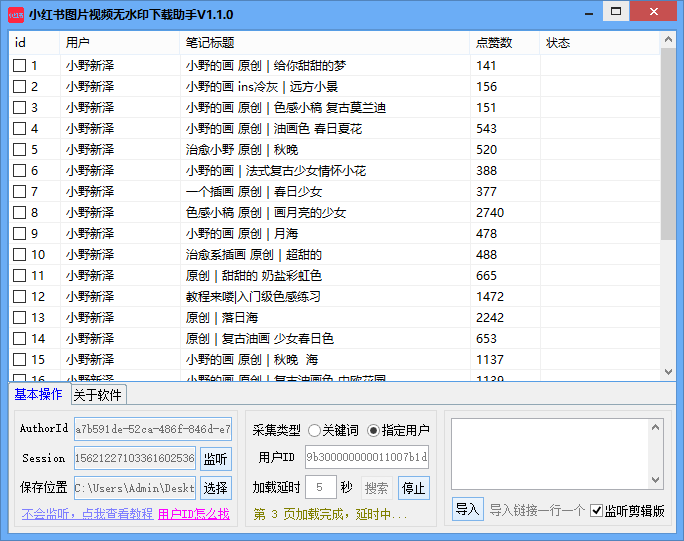Switch to the 基本操作 tab
The width and height of the screenshot is (684, 541).
(x=38, y=394)
